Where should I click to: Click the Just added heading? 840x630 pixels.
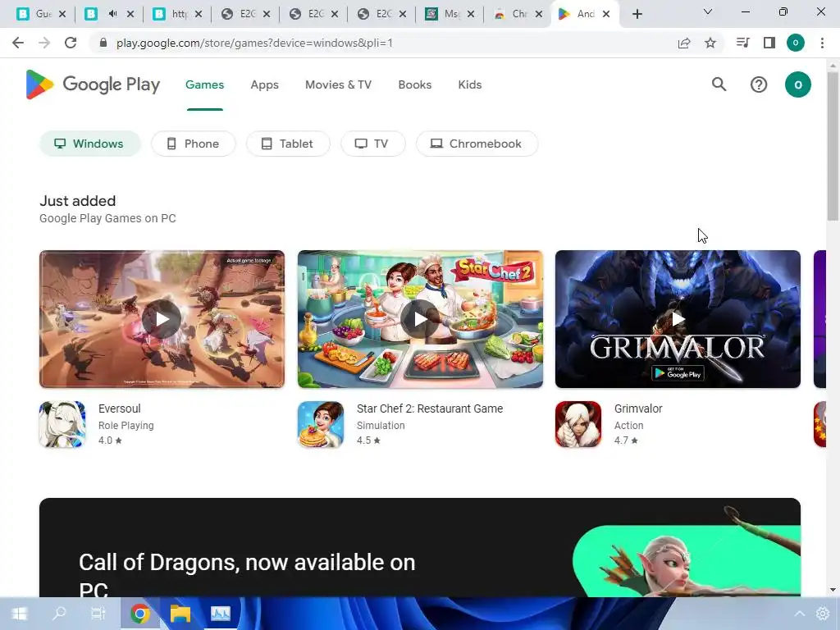tap(78, 201)
